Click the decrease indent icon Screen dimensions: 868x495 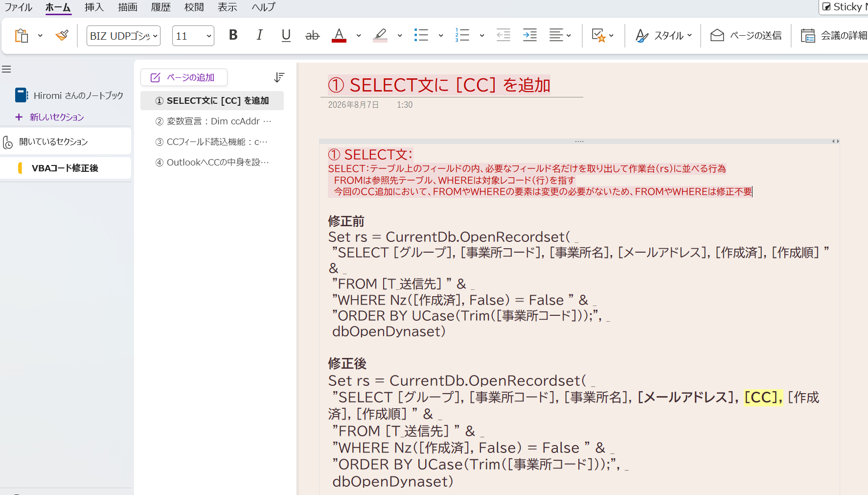tap(503, 35)
